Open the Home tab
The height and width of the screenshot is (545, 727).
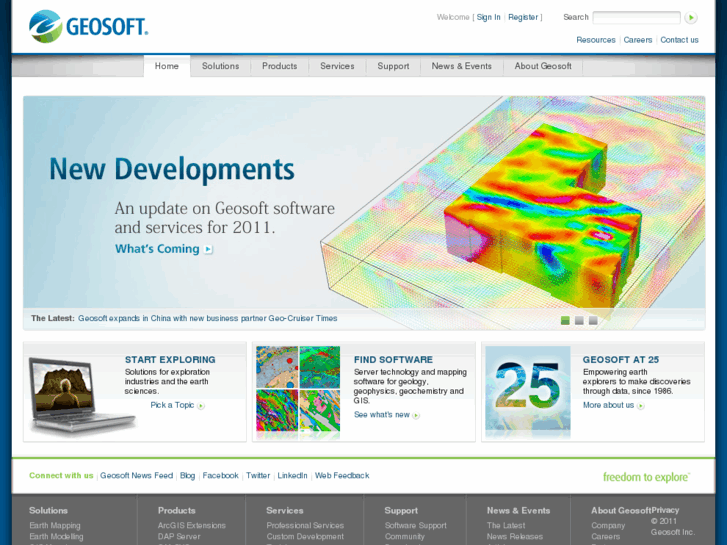tap(167, 66)
